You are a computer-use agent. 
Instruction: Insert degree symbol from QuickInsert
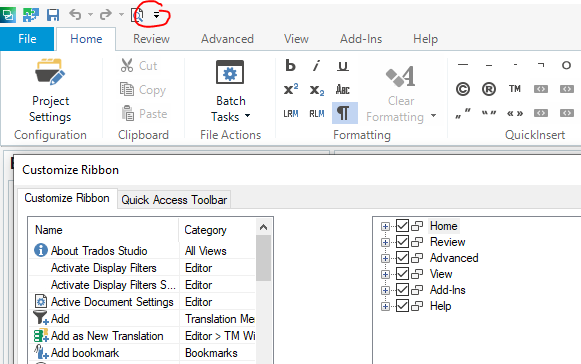tap(566, 65)
